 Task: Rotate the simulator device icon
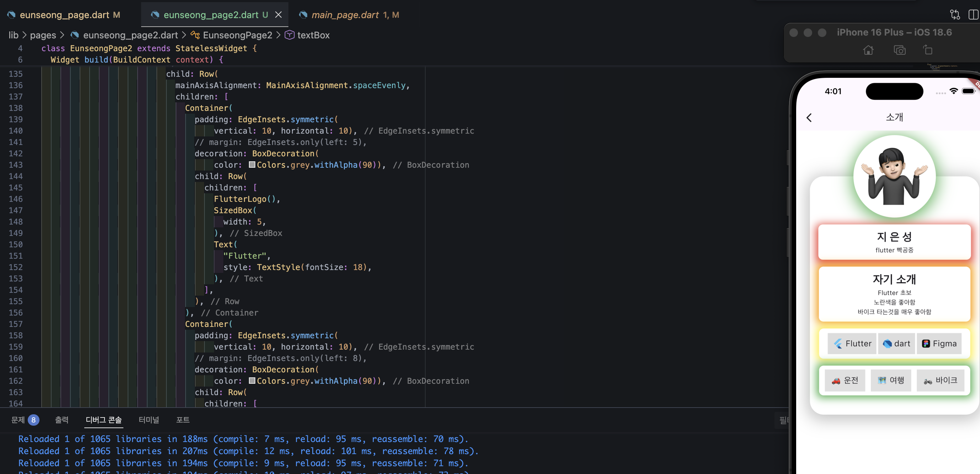pos(927,50)
